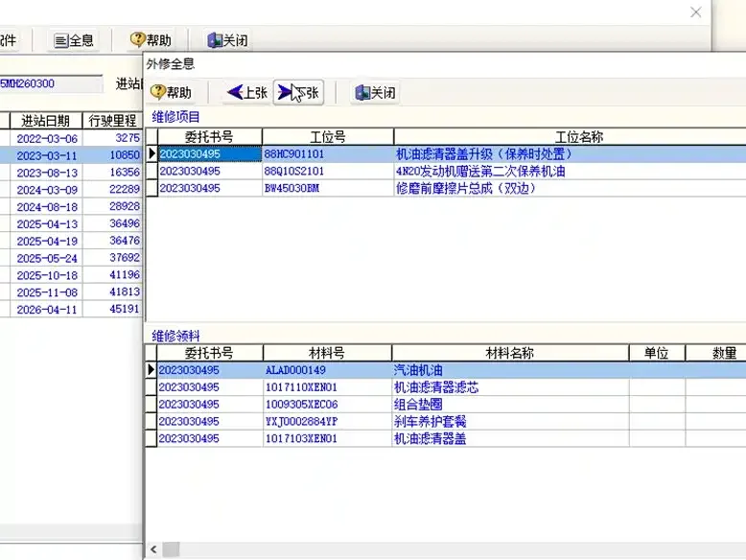Click the 数量 column header
The height and width of the screenshot is (560, 746).
pos(716,353)
